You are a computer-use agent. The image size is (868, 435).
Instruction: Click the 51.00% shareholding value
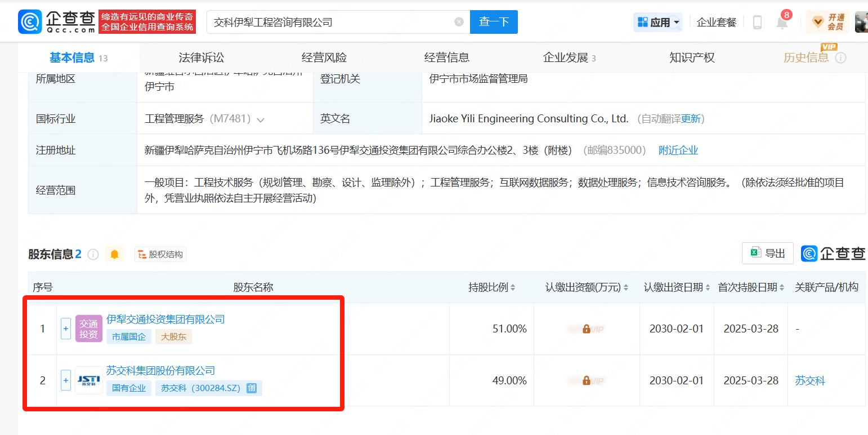pos(509,329)
